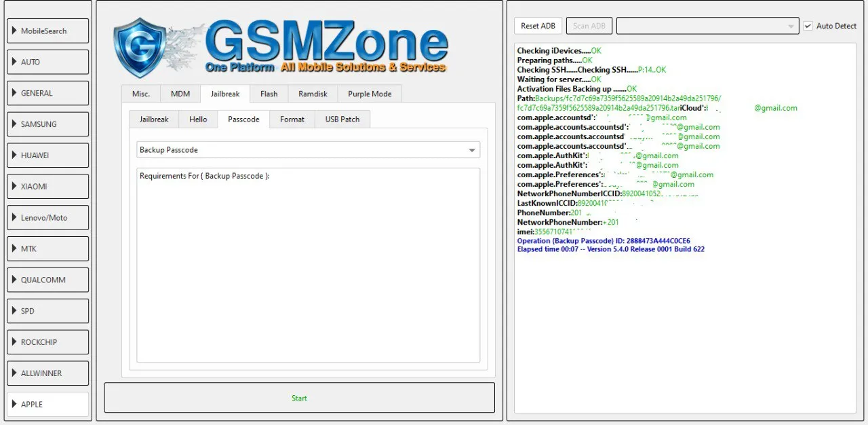The width and height of the screenshot is (868, 425).
Task: Open the MDM tab
Action: point(180,94)
